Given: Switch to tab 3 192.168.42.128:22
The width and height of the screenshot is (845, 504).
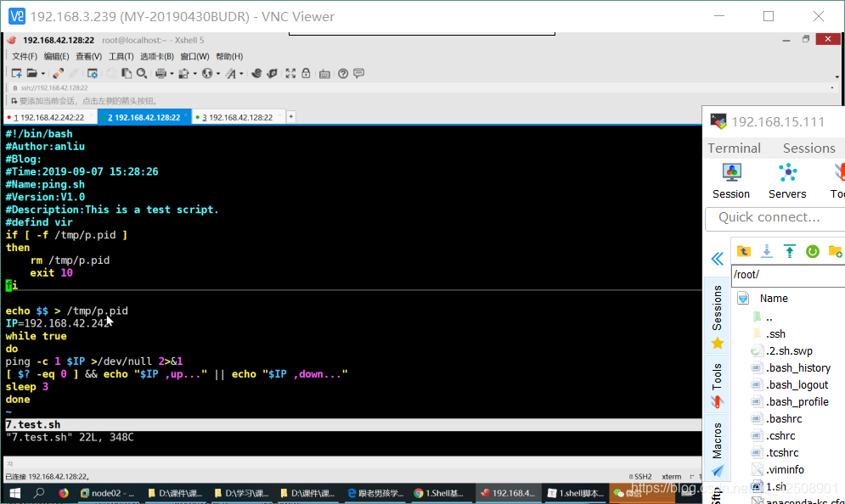Looking at the screenshot, I should point(238,117).
